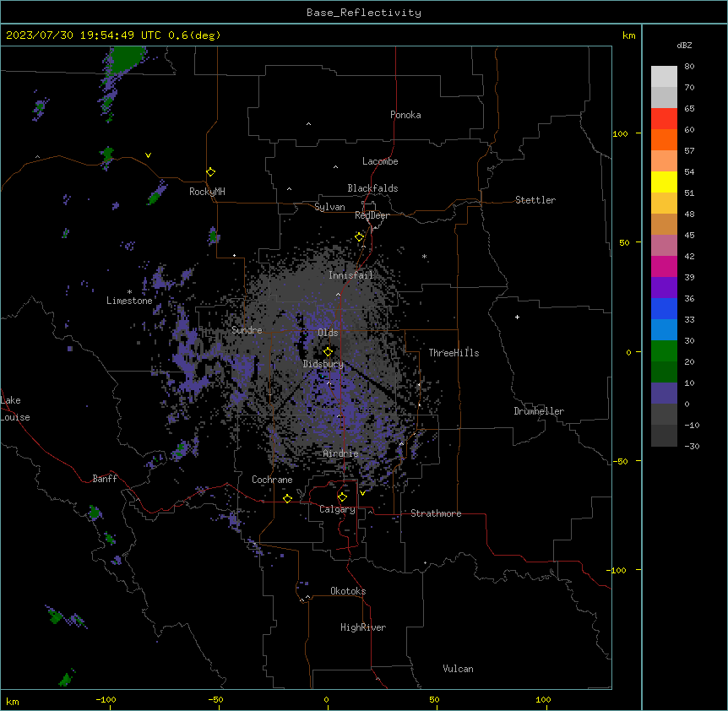Pick the light blue 30-33 dBZ legend swatch
The width and height of the screenshot is (728, 711).
(664, 330)
